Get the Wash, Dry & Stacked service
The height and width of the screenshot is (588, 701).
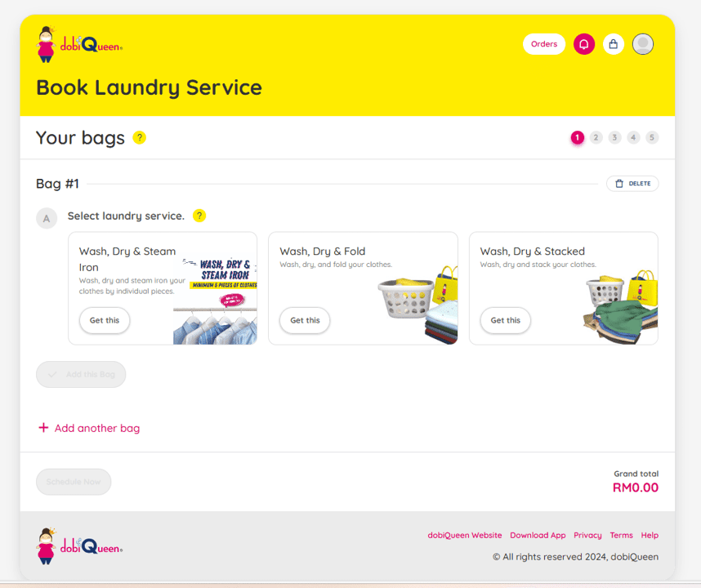coord(505,320)
